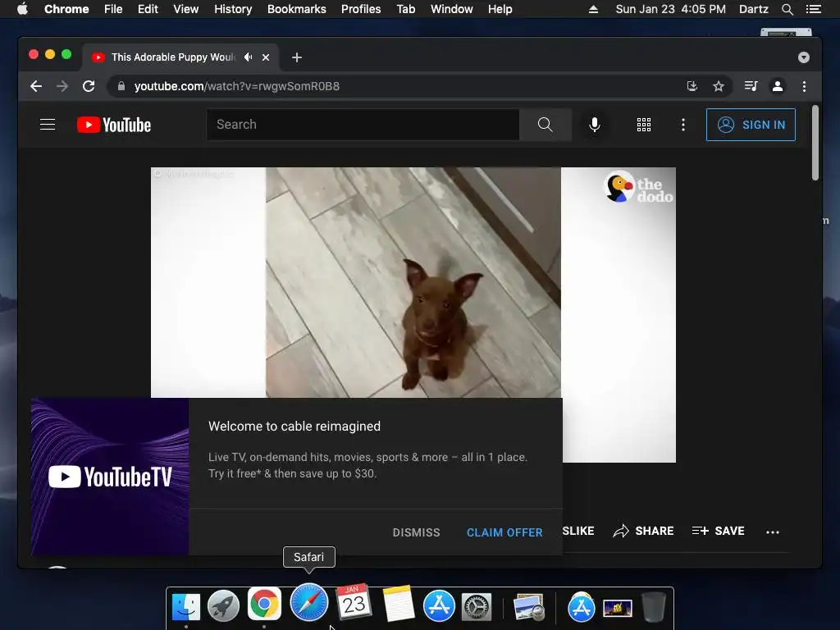This screenshot has height=630, width=840.
Task: Click the Dodo channel watermark
Action: tap(638, 188)
